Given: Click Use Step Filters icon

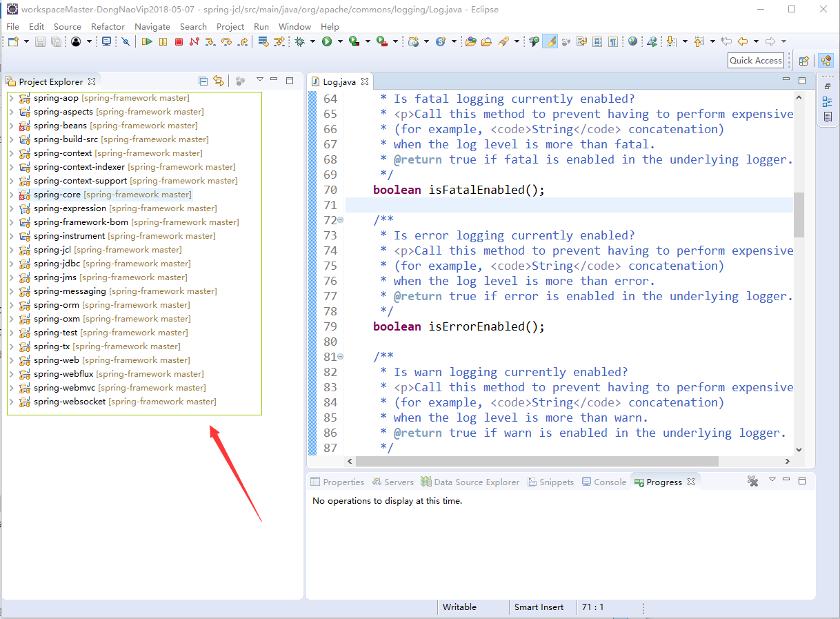Looking at the screenshot, I should click(x=279, y=41).
